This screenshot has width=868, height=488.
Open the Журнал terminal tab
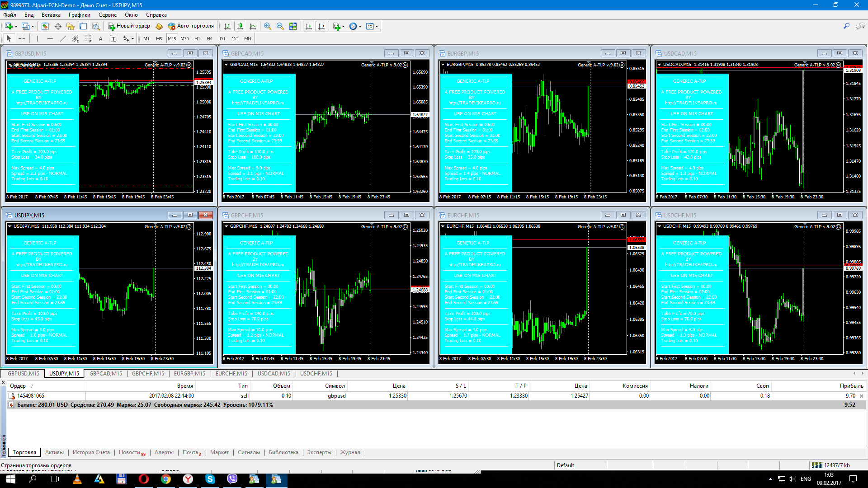350,452
